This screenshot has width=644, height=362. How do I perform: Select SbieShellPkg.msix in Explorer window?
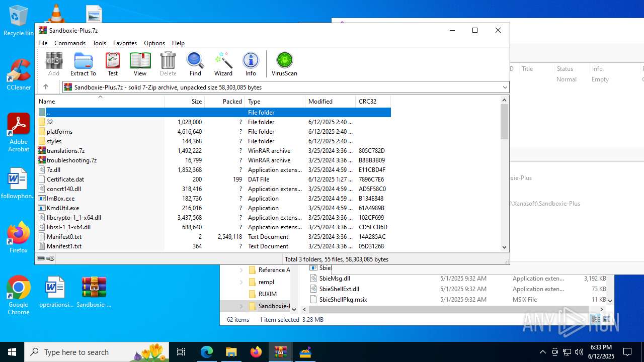tap(458, 300)
